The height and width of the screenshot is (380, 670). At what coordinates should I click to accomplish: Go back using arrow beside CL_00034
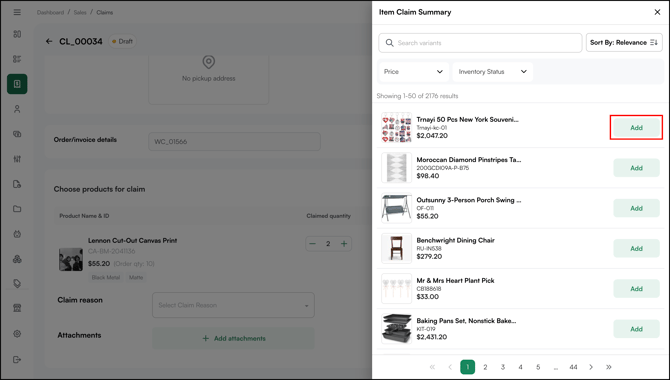49,41
